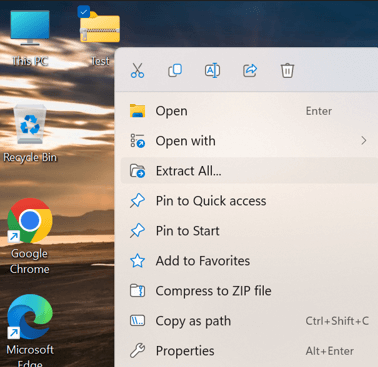Click the Google Chrome label text
This screenshot has height=367, width=378.
[x=30, y=261]
